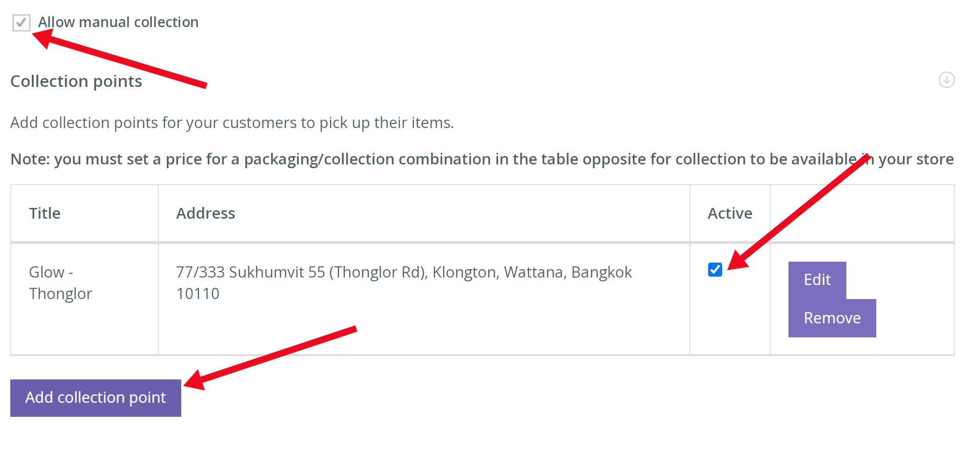
Task: Click the Edit button for Glow - Thonglor
Action: pyautogui.click(x=817, y=280)
